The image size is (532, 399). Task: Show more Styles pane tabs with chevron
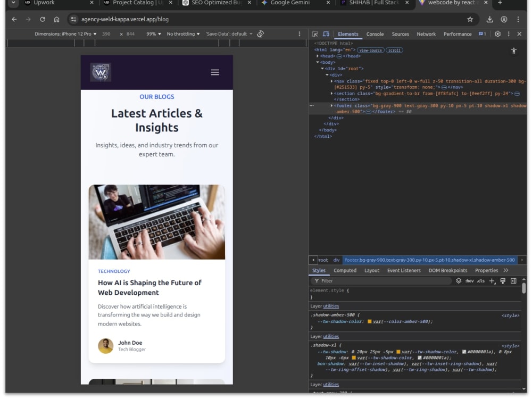pos(506,271)
